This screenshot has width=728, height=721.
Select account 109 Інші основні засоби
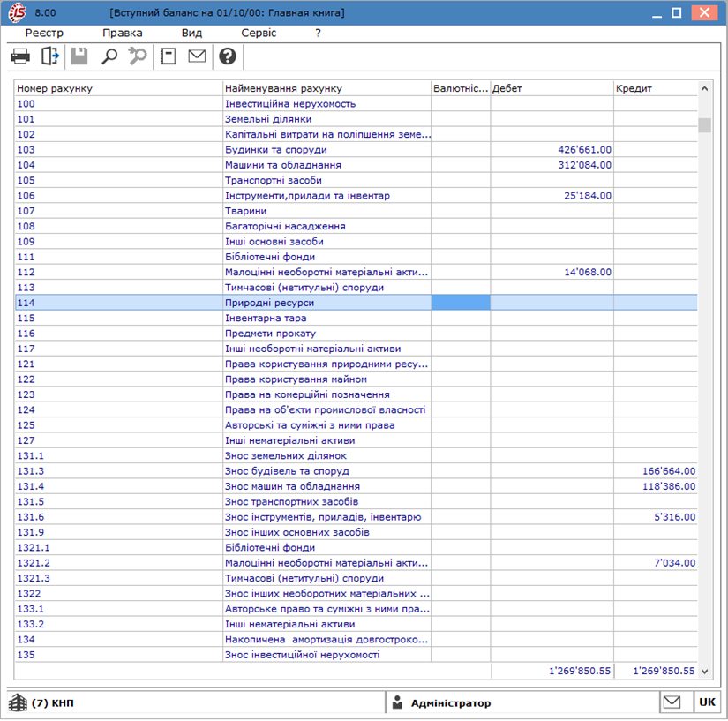356,242
